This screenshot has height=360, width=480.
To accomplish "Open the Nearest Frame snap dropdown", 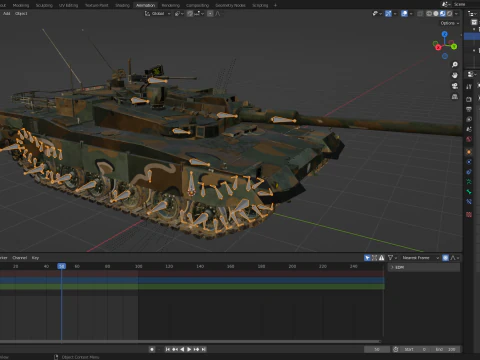I will coord(420,258).
